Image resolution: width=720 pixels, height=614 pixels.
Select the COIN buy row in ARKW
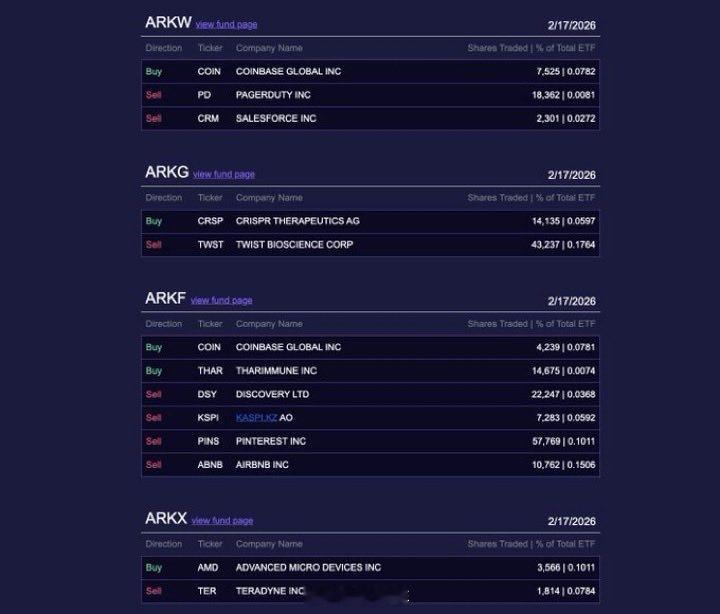click(x=371, y=71)
